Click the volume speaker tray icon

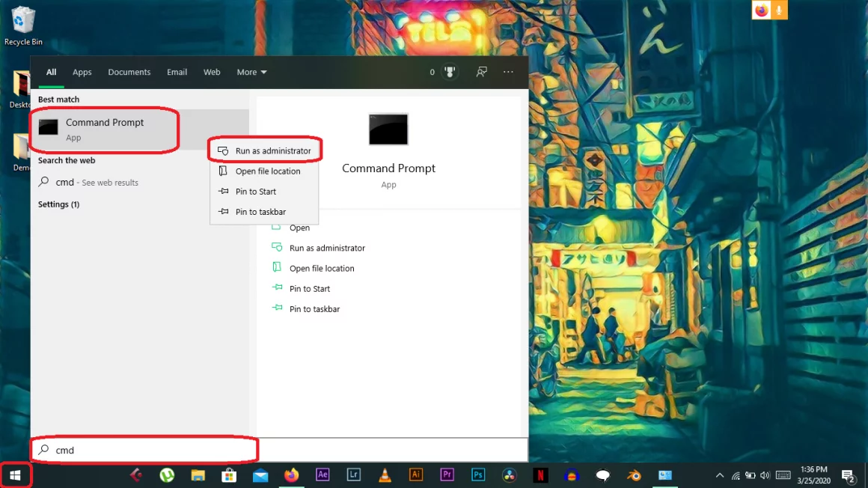[x=765, y=475]
